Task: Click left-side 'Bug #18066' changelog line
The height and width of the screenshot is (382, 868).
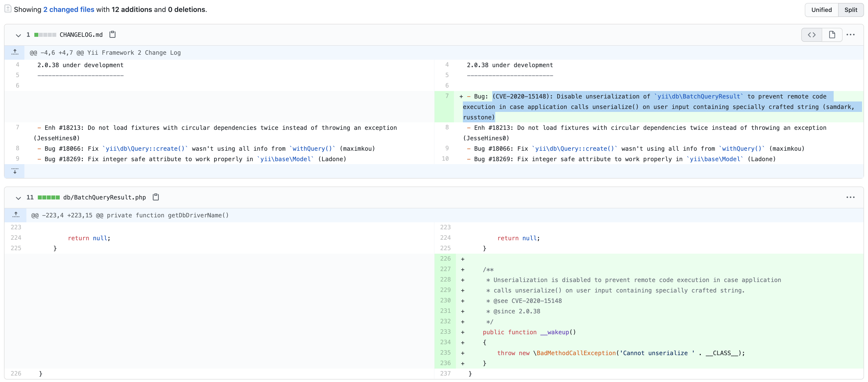Action: coord(206,148)
